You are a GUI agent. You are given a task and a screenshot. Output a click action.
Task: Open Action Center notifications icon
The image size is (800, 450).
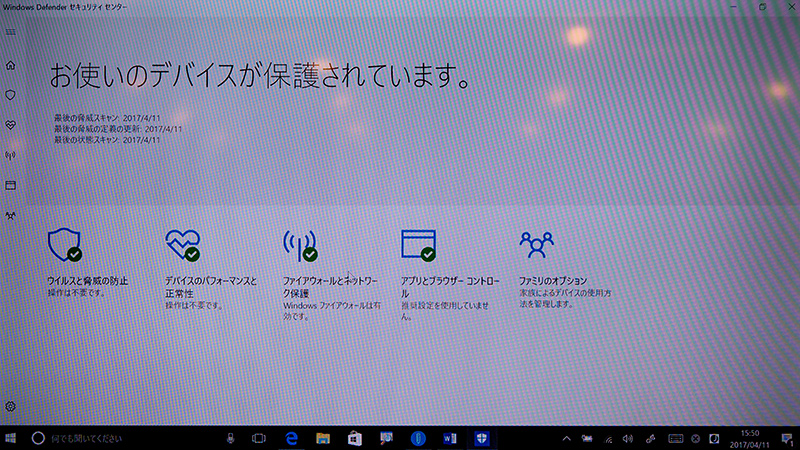pos(787,439)
